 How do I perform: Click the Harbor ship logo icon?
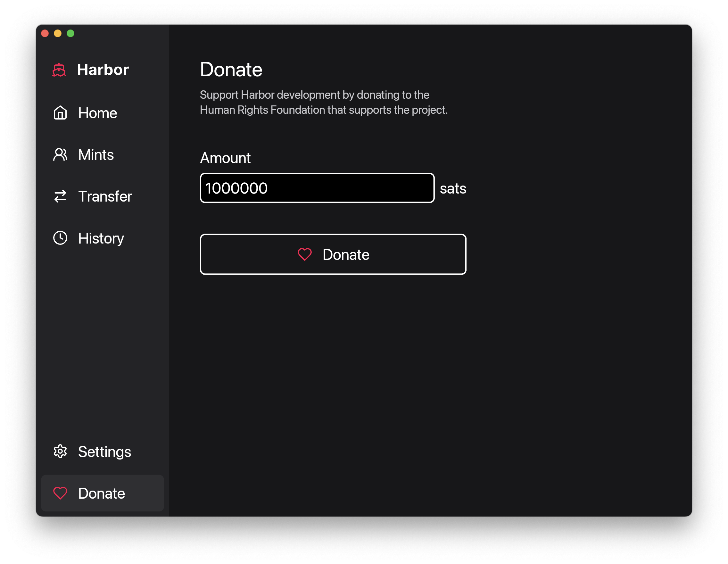[59, 70]
